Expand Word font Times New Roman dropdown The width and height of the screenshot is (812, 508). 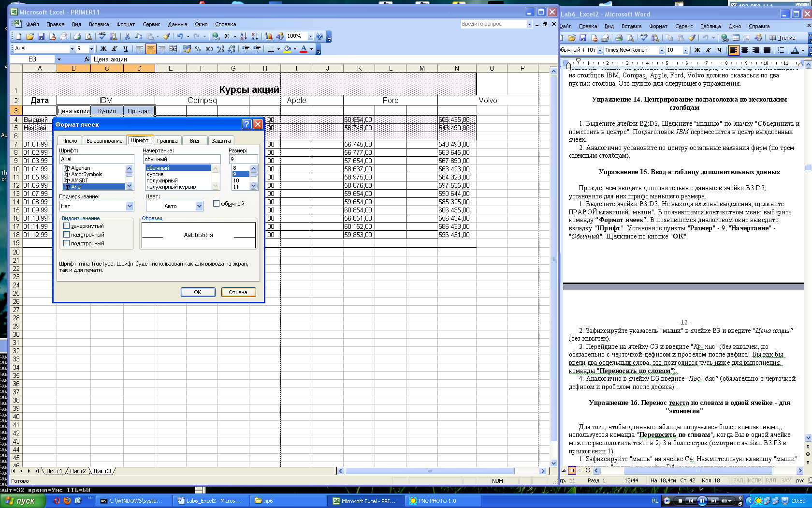pyautogui.click(x=662, y=50)
